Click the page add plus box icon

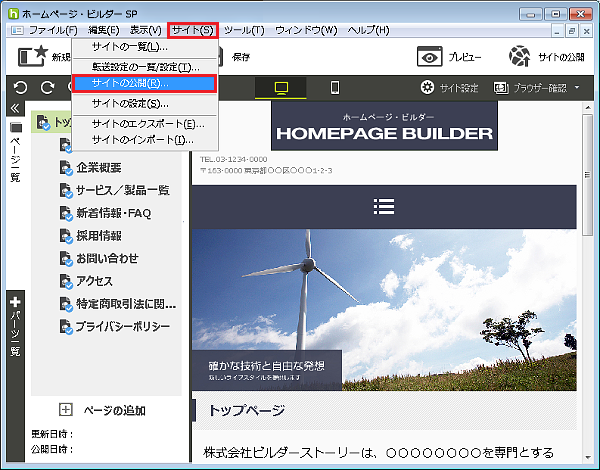[66, 410]
